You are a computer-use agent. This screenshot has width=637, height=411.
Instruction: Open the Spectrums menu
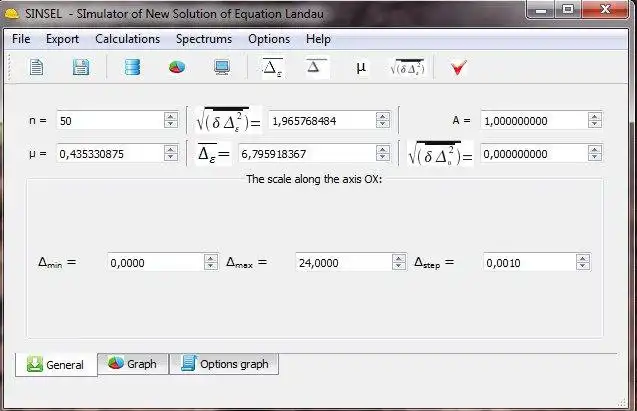coord(204,39)
